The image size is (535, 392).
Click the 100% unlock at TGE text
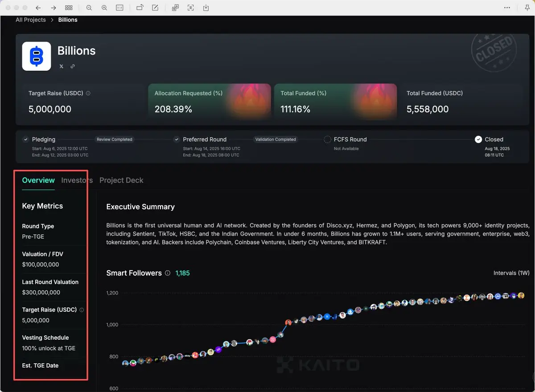(49, 348)
